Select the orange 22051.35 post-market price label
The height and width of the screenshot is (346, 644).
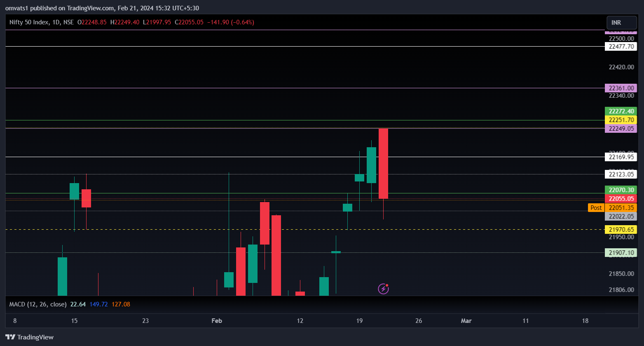[621, 207]
